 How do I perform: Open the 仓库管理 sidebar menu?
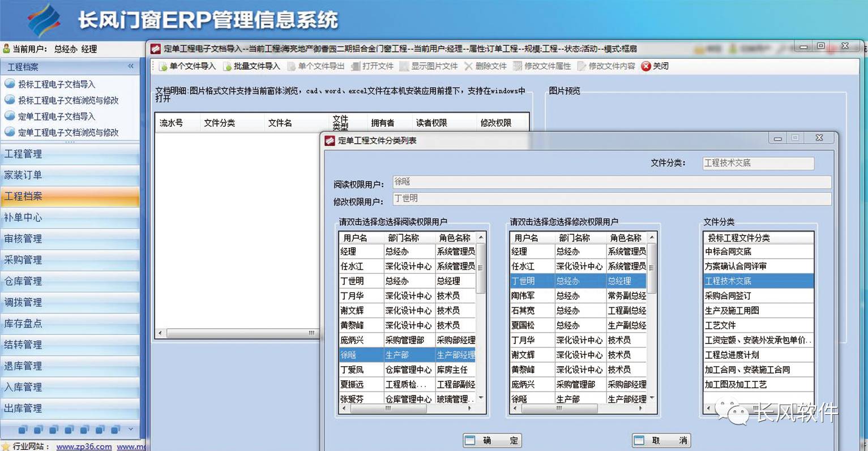[x=23, y=281]
